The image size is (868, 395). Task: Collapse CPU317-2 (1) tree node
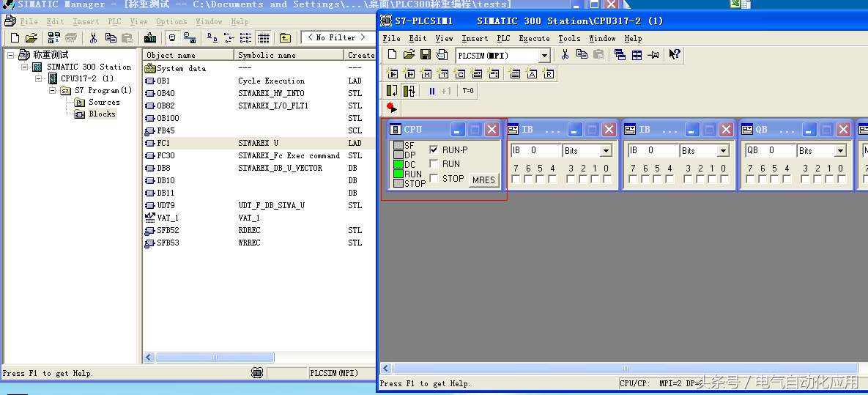(38, 78)
